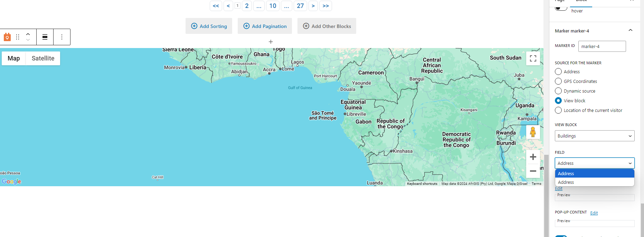
Task: Zoom in on the map
Action: 533,157
